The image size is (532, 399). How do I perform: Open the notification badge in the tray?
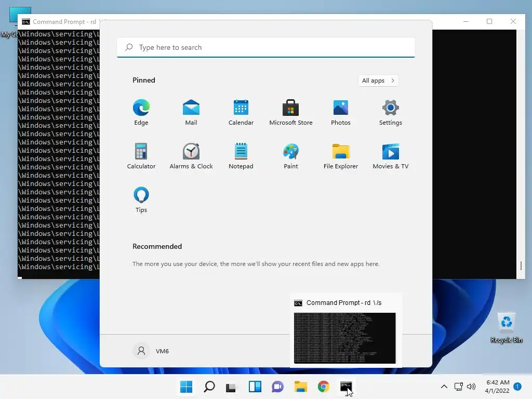pos(517,387)
